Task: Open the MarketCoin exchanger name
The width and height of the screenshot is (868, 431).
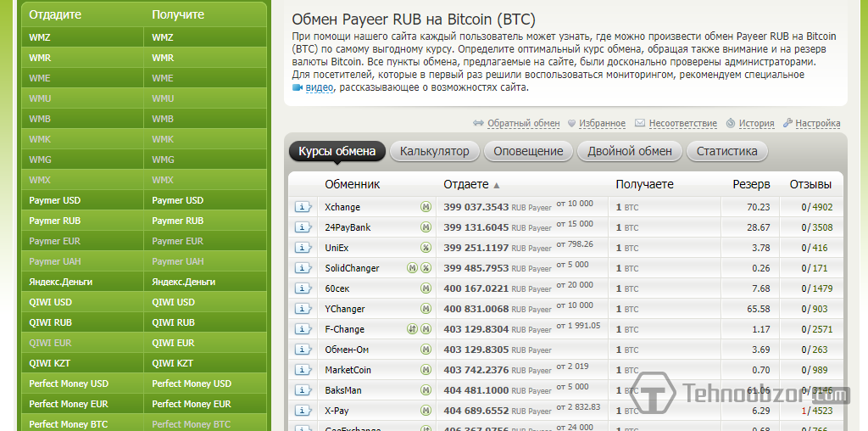Action: tap(348, 370)
